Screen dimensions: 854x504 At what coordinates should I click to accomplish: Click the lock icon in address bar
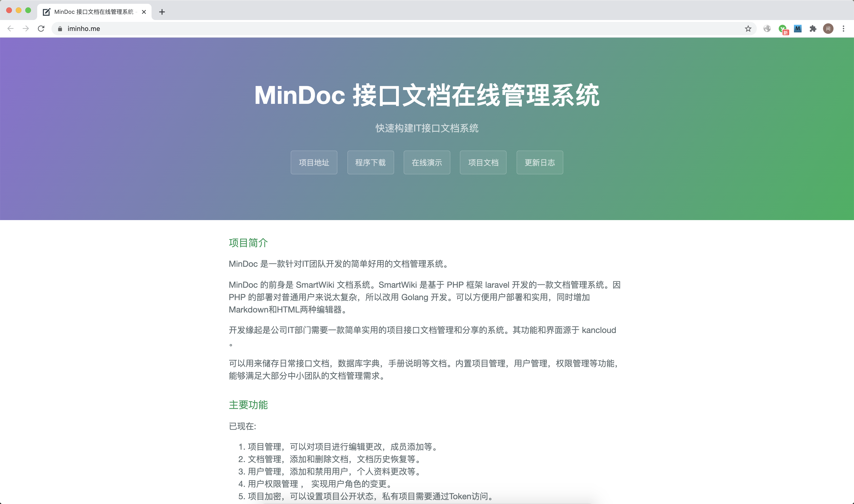click(x=60, y=29)
